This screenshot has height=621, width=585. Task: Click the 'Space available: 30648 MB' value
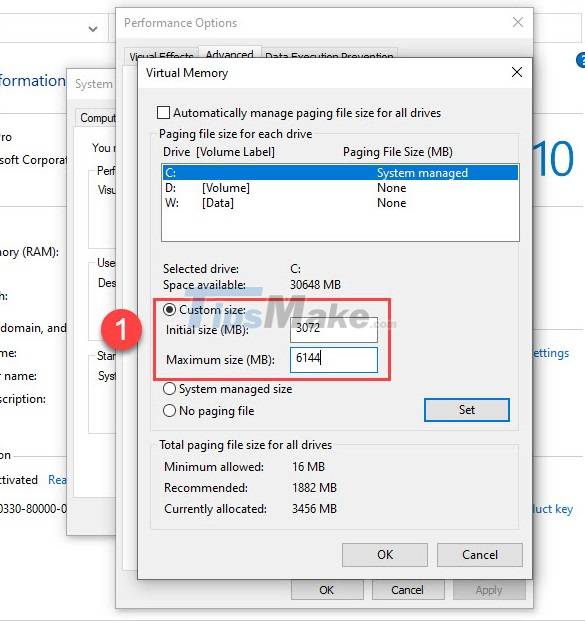tap(315, 284)
